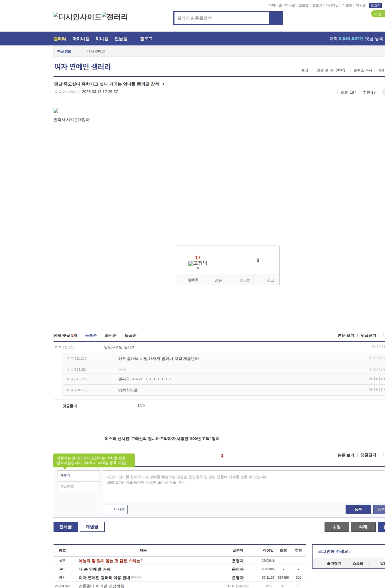Click the 비밀번호 input field
Image resolution: width=385 pixels, height=588 pixels.
[79, 486]
